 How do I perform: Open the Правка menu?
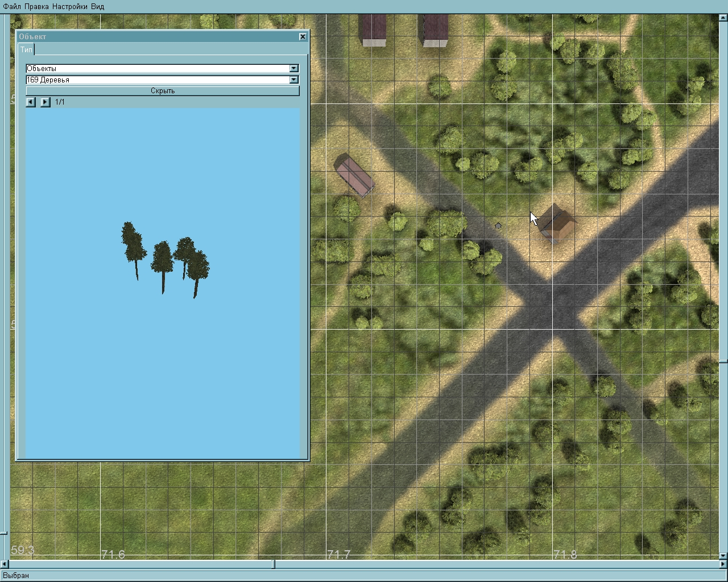(36, 6)
